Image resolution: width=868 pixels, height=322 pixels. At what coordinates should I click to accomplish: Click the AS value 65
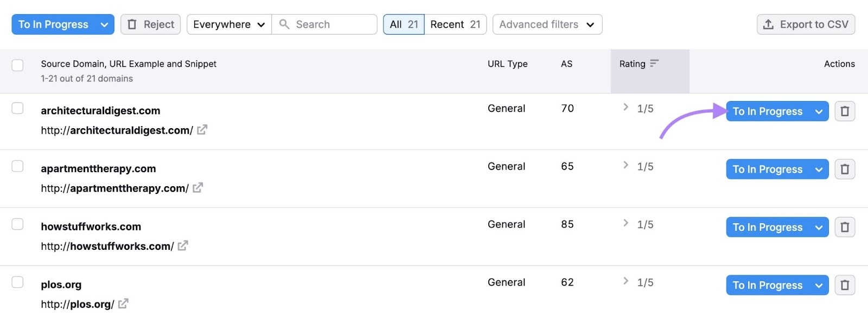567,167
